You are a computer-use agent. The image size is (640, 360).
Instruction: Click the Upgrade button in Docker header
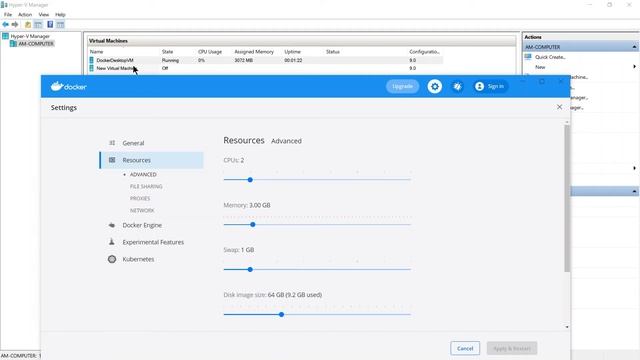(x=402, y=87)
